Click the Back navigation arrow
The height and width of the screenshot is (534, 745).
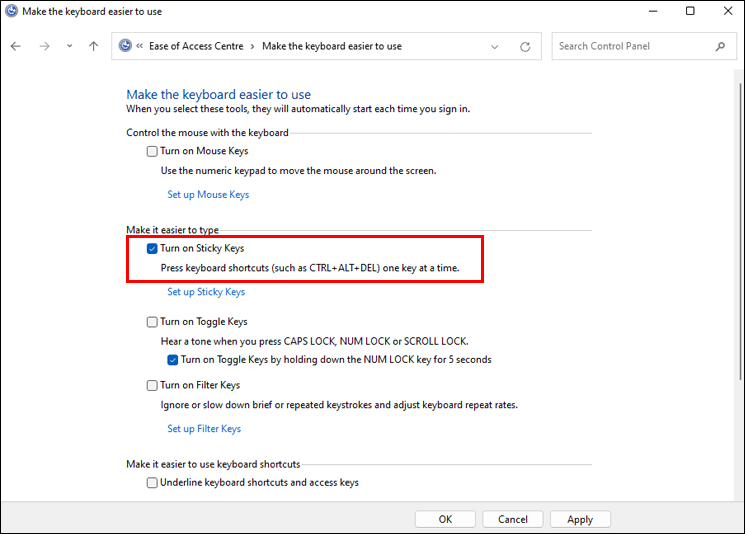(x=16, y=46)
